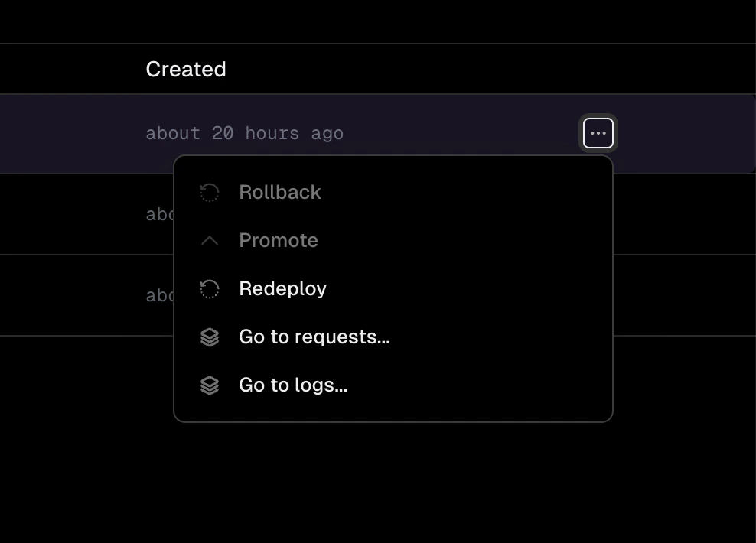Click the layers icon next to Go to logs

point(209,385)
